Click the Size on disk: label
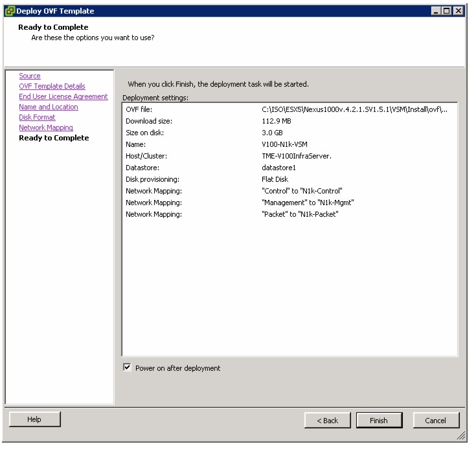476x451 pixels. (144, 133)
